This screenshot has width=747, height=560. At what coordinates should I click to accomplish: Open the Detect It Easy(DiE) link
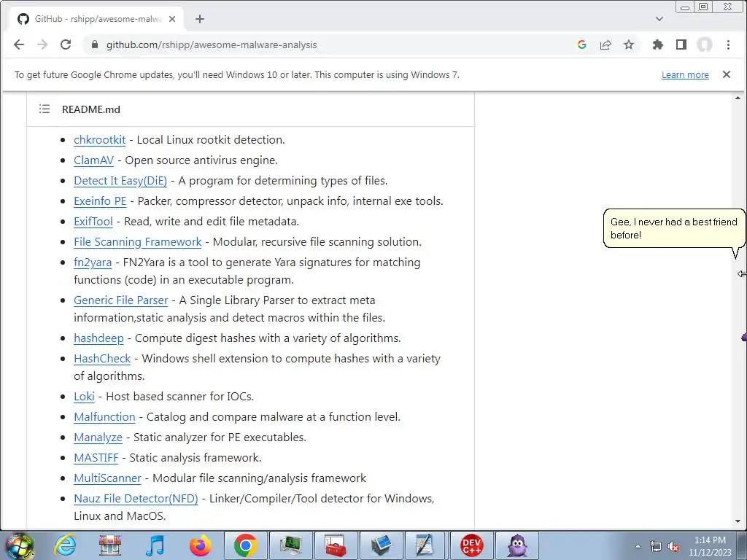[x=120, y=181]
